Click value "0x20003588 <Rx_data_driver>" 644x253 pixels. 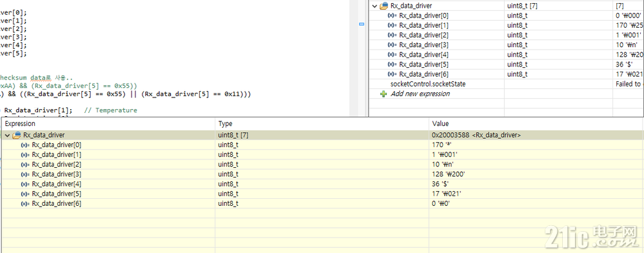(476, 135)
